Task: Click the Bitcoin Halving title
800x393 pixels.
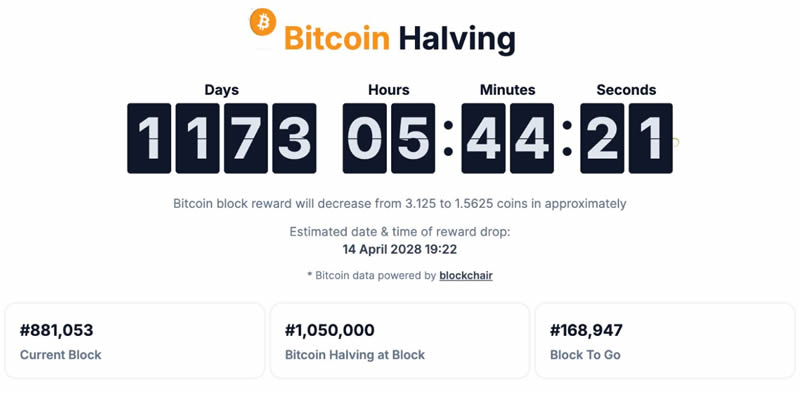Action: 399,39
